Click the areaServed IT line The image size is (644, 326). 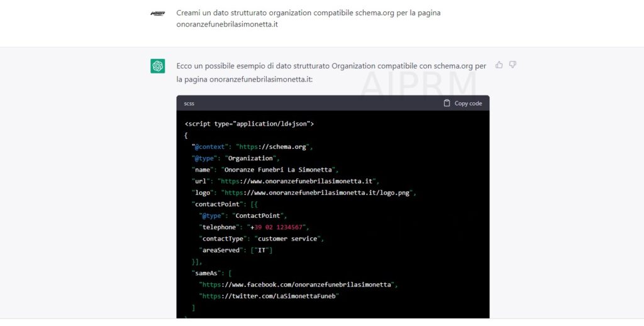(236, 250)
